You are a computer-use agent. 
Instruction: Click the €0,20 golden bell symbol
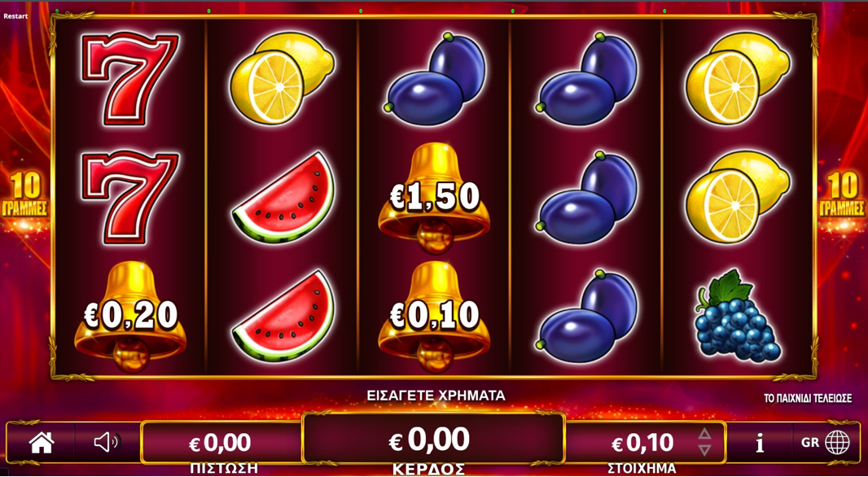coord(130,316)
